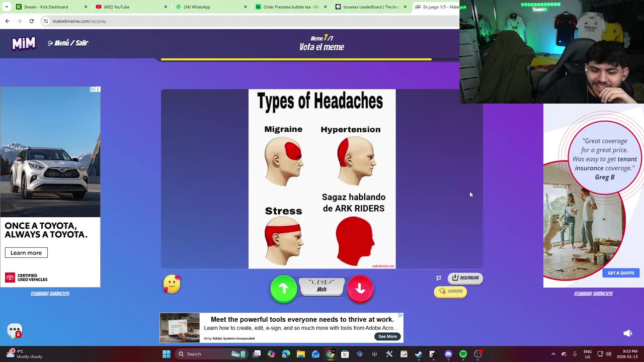Toggle sound with the megaphone icon
The height and width of the screenshot is (362, 644).
coord(628,333)
